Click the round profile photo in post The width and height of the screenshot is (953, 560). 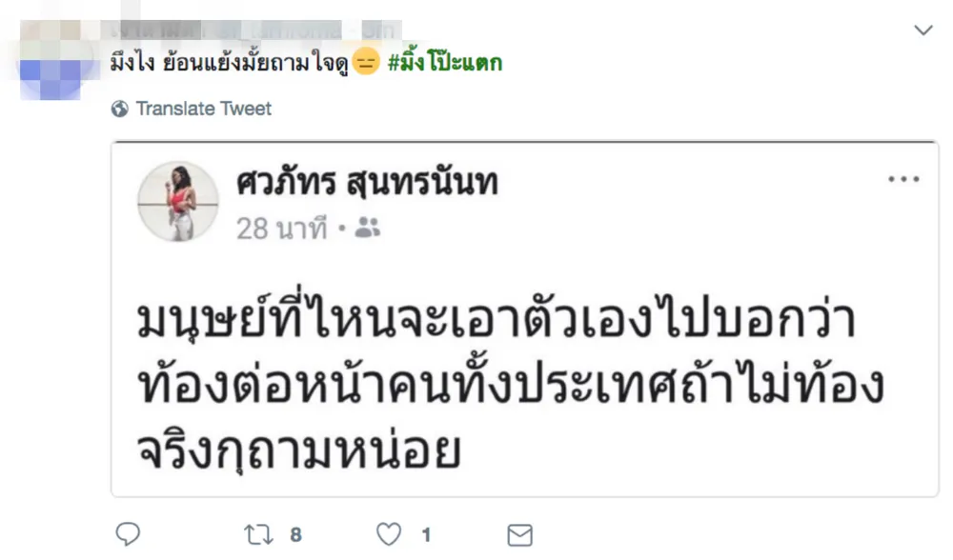click(x=178, y=202)
